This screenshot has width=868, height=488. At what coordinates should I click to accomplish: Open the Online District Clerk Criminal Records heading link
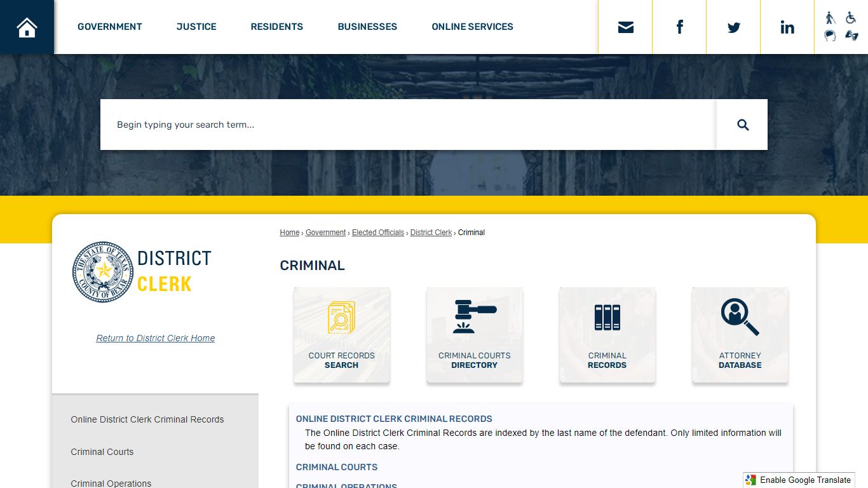click(x=394, y=419)
